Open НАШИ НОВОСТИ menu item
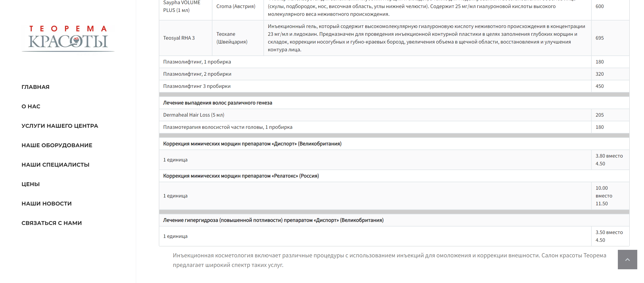 click(x=47, y=204)
